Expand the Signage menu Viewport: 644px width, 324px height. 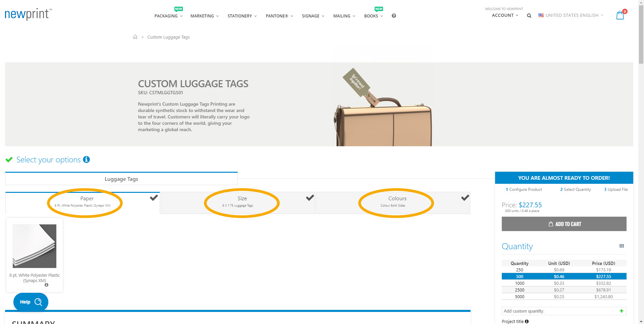tap(313, 16)
